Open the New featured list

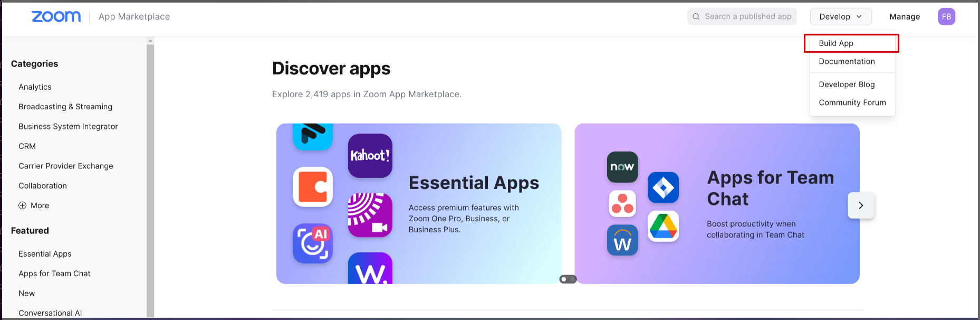click(26, 294)
